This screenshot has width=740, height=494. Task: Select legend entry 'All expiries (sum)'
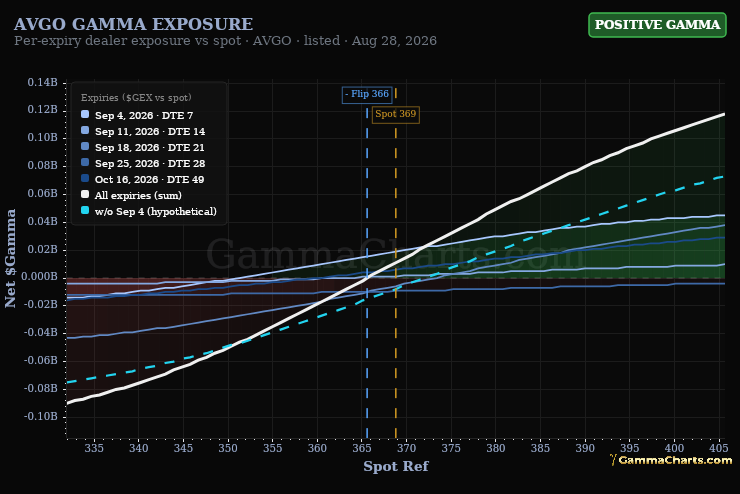(131, 195)
